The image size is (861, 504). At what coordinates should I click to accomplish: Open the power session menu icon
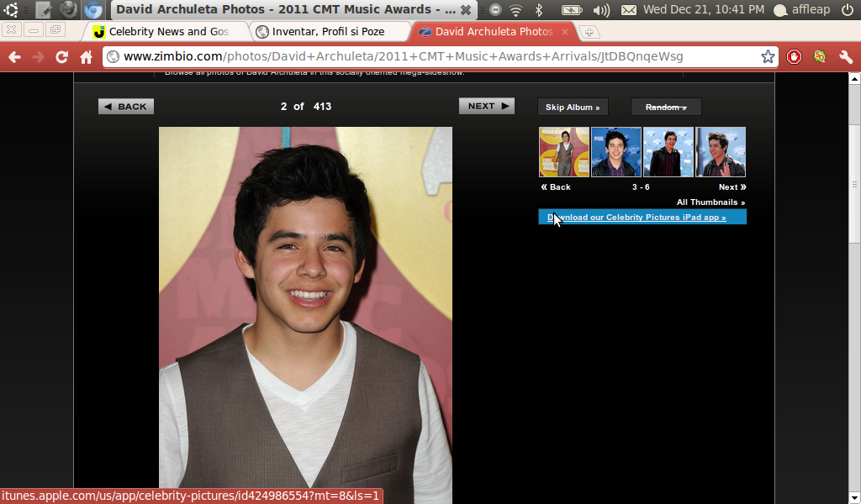848,9
